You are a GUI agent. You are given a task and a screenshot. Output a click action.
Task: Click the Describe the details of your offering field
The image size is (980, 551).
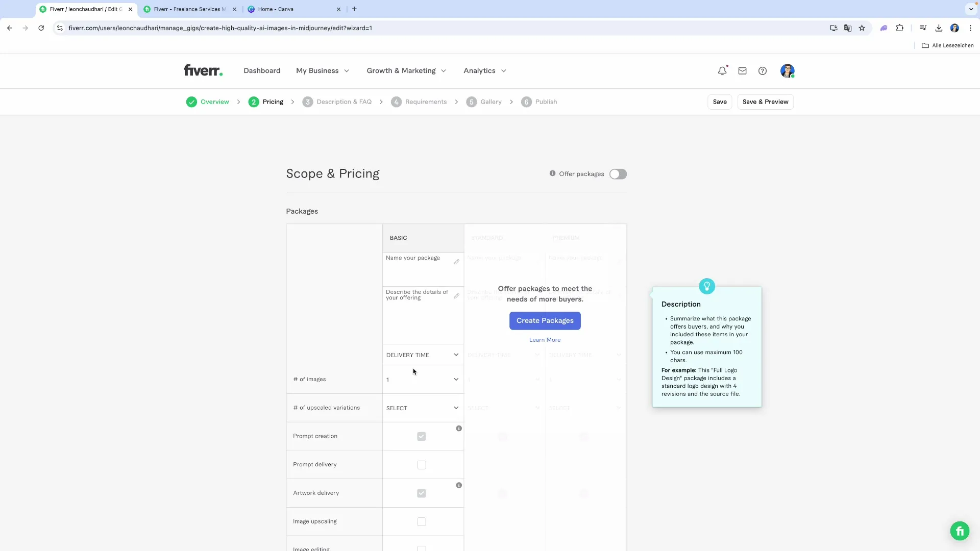click(x=419, y=295)
